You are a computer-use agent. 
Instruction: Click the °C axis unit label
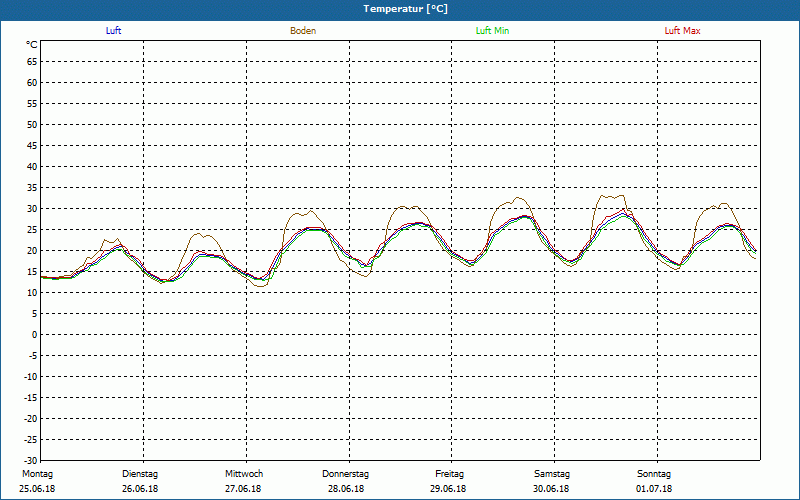pyautogui.click(x=32, y=45)
